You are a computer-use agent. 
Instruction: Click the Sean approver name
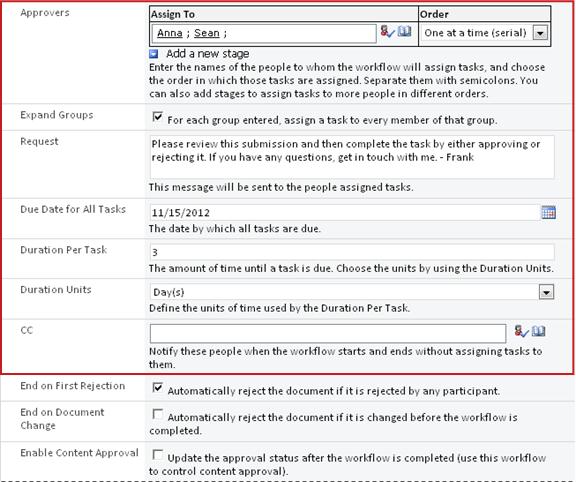click(x=206, y=33)
